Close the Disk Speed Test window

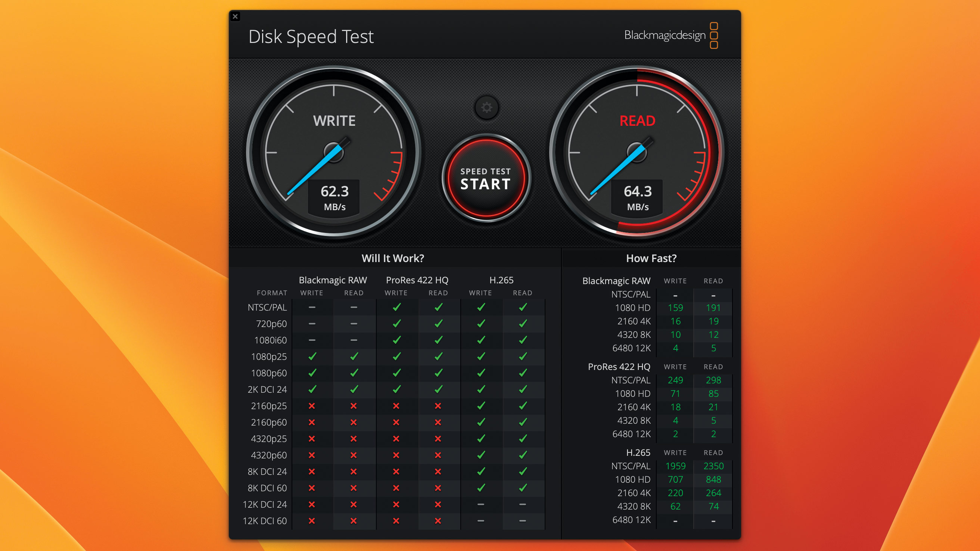[235, 16]
